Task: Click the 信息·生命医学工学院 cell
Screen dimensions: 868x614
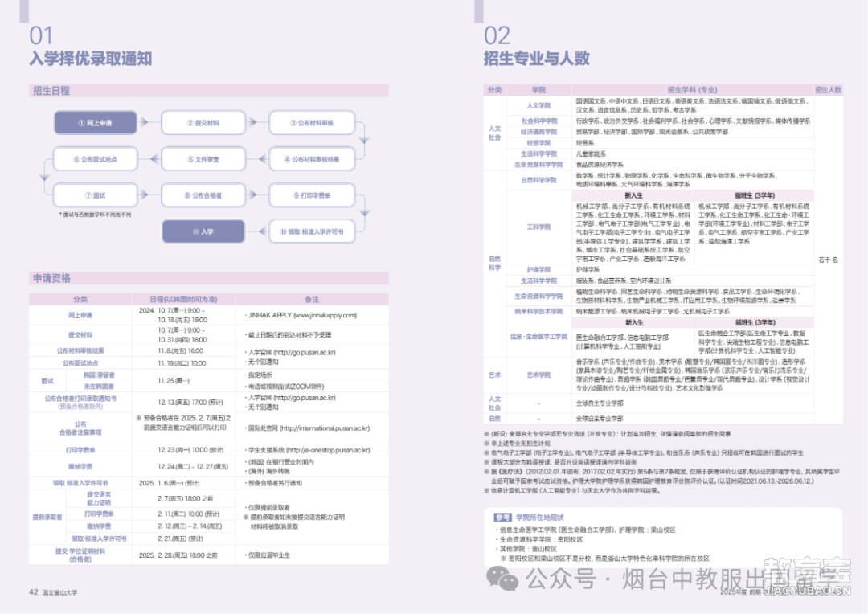Action: click(x=538, y=337)
